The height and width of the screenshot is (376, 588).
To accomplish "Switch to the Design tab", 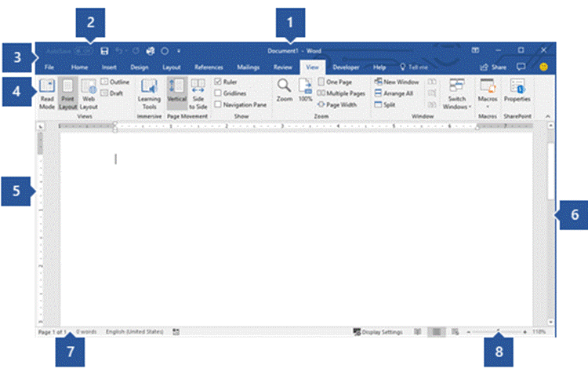I will point(140,68).
